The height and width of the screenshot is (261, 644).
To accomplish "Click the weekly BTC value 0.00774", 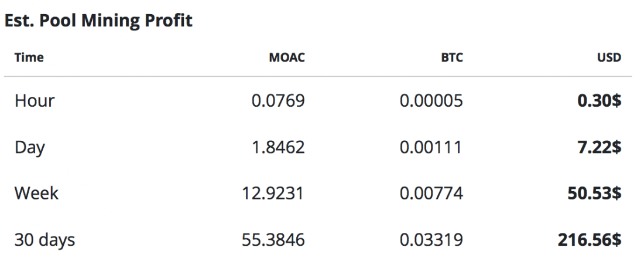I will click(x=431, y=193).
